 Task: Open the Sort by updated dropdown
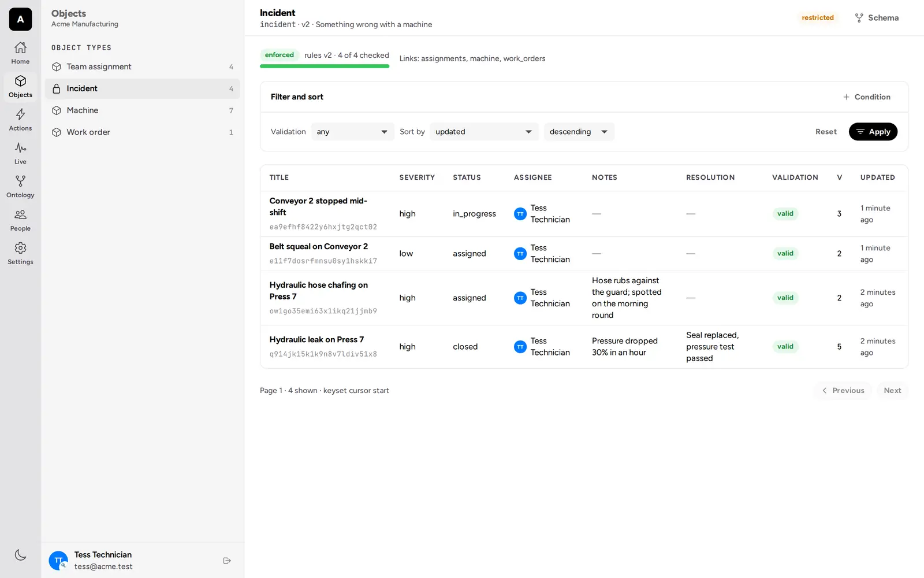(x=484, y=132)
